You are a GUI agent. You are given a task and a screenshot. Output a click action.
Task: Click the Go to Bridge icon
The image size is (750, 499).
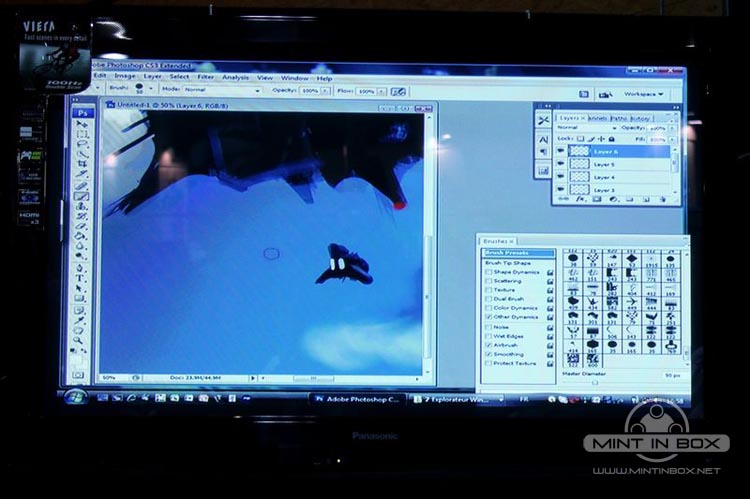[606, 94]
